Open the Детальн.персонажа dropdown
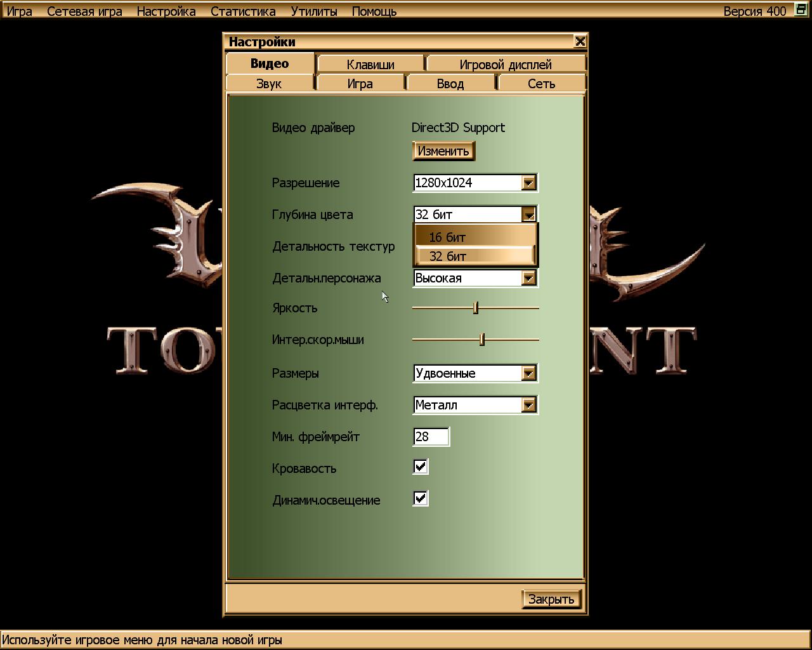Viewport: 812px width, 650px height. click(x=528, y=278)
